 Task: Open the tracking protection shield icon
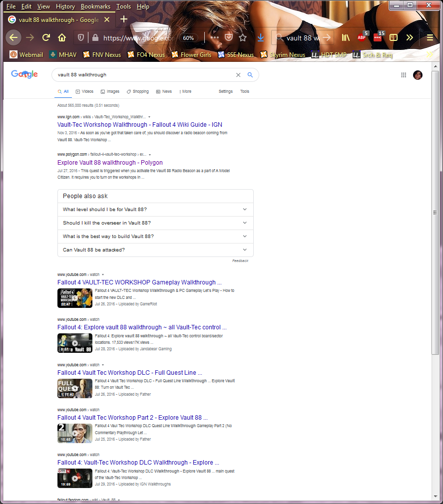(81, 38)
